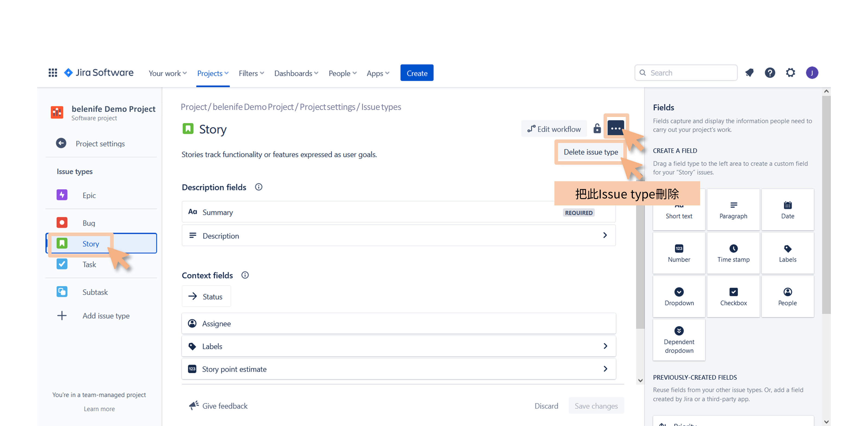Click the back arrow beside Project settings
The width and height of the screenshot is (868, 426).
pyautogui.click(x=61, y=143)
